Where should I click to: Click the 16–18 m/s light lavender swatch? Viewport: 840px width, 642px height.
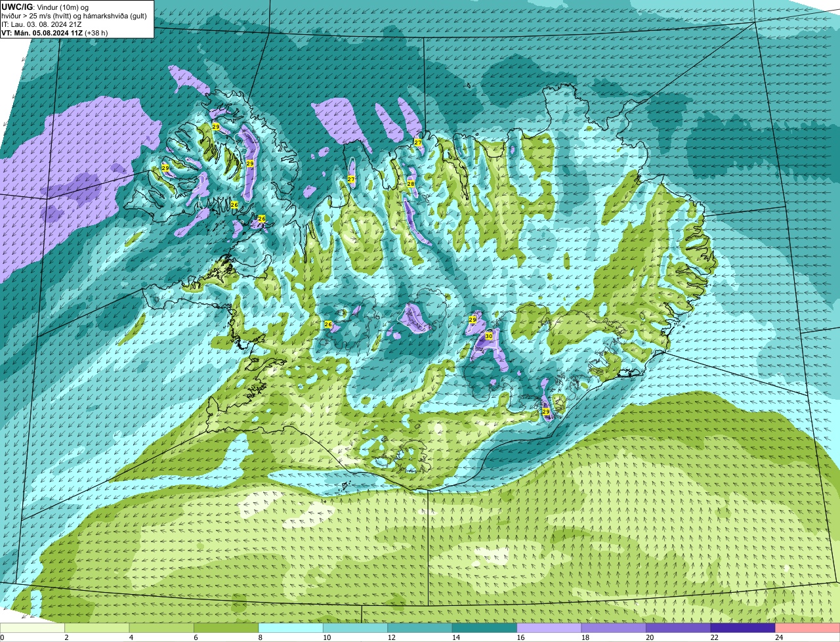[550, 628]
